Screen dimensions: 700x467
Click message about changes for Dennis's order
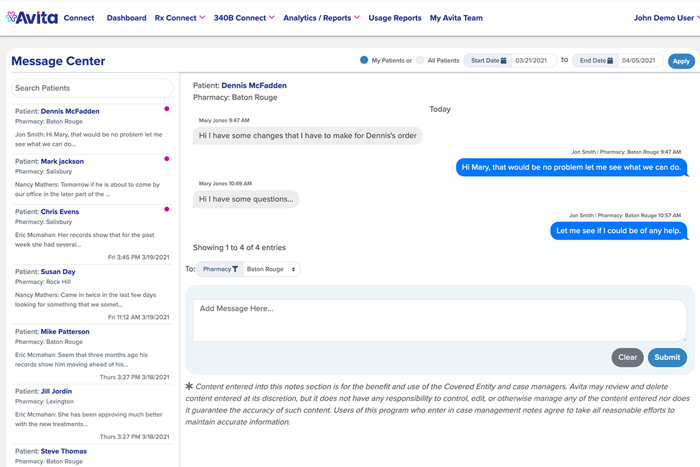tap(308, 136)
